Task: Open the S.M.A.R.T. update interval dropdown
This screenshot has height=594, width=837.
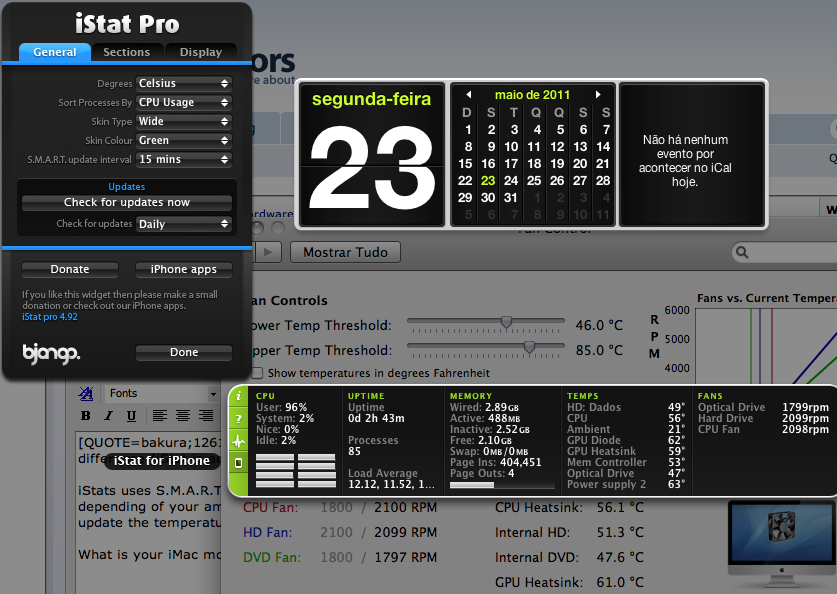Action: 184,160
